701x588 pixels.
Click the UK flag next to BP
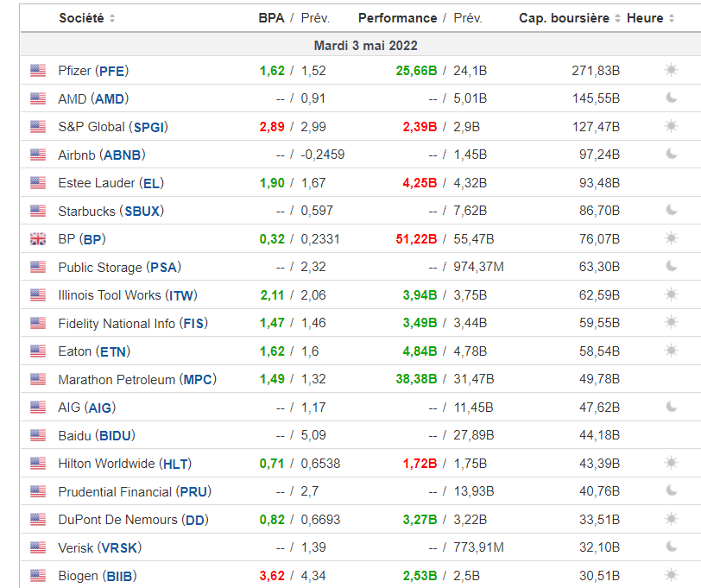[x=38, y=239]
